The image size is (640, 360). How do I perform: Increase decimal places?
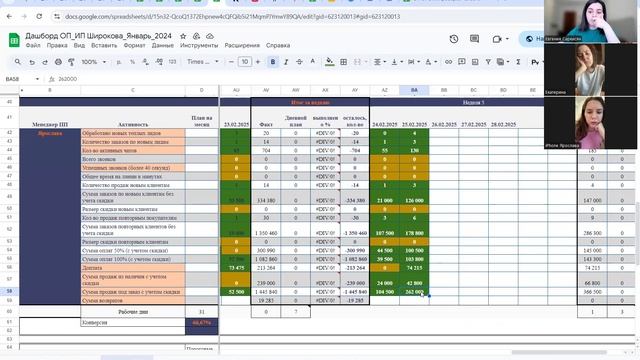click(159, 62)
